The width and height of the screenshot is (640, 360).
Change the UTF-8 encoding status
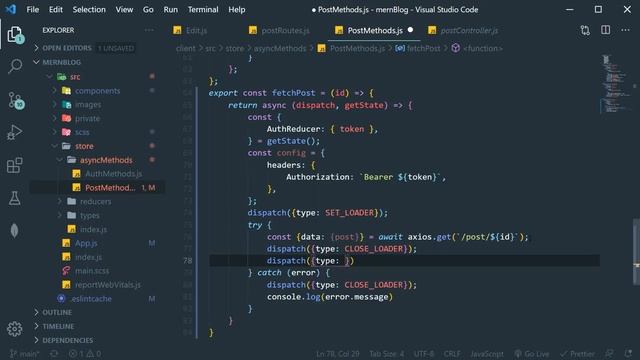click(x=424, y=354)
